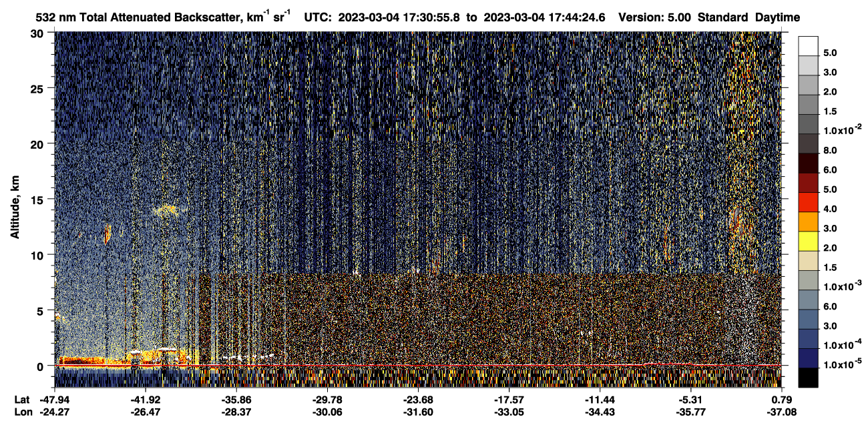Click the latitude value '-35.86'
This screenshot has width=868, height=445.
(236, 400)
